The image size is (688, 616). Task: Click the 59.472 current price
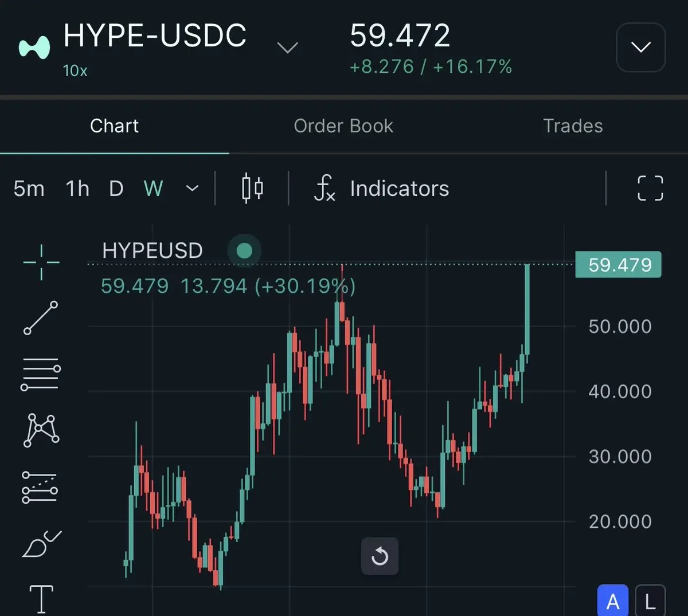(400, 36)
